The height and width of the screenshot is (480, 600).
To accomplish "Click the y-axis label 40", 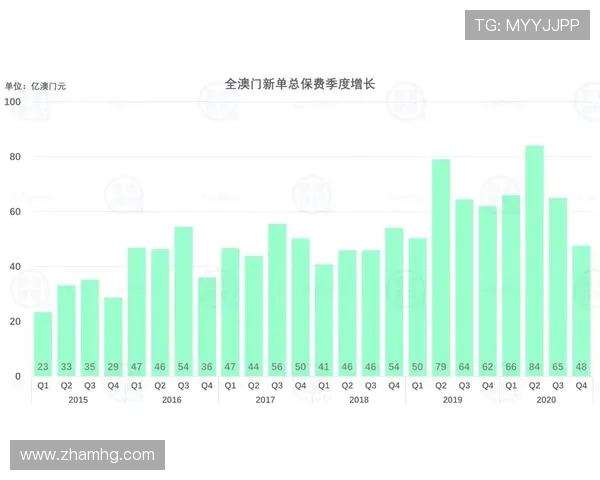I will 15,267.
